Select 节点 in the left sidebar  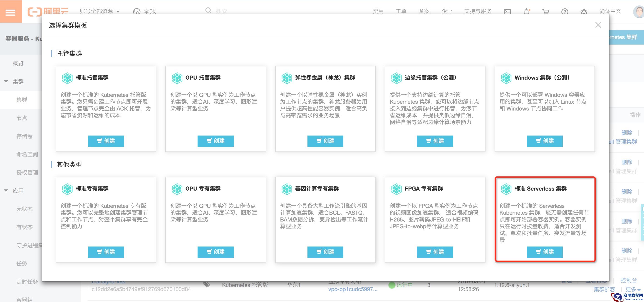coord(22,118)
